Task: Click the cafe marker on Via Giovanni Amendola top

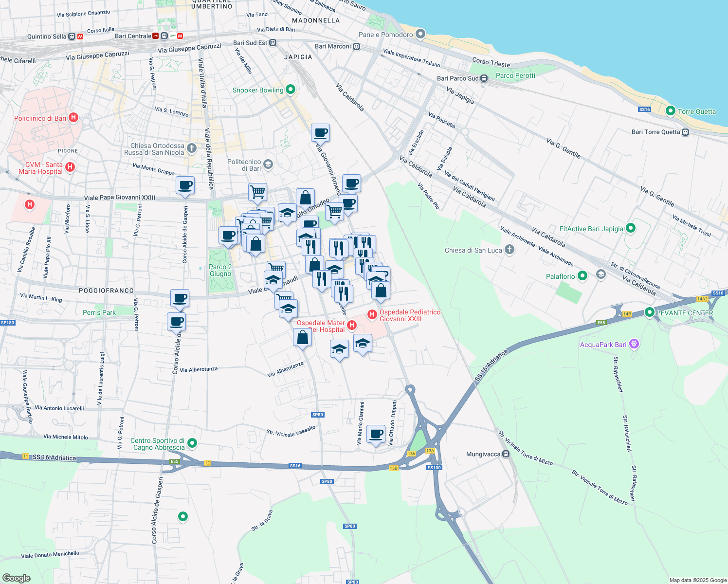Action: pyautogui.click(x=320, y=132)
